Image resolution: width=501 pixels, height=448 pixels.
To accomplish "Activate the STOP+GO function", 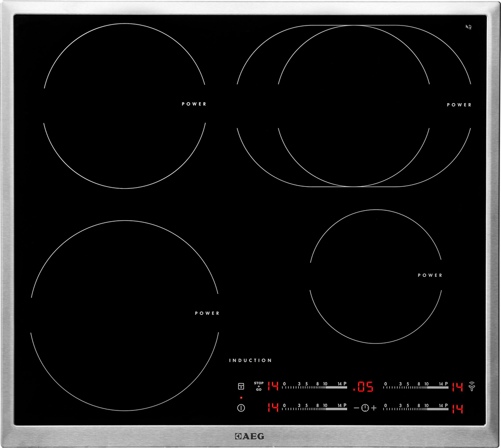I will coord(259,386).
